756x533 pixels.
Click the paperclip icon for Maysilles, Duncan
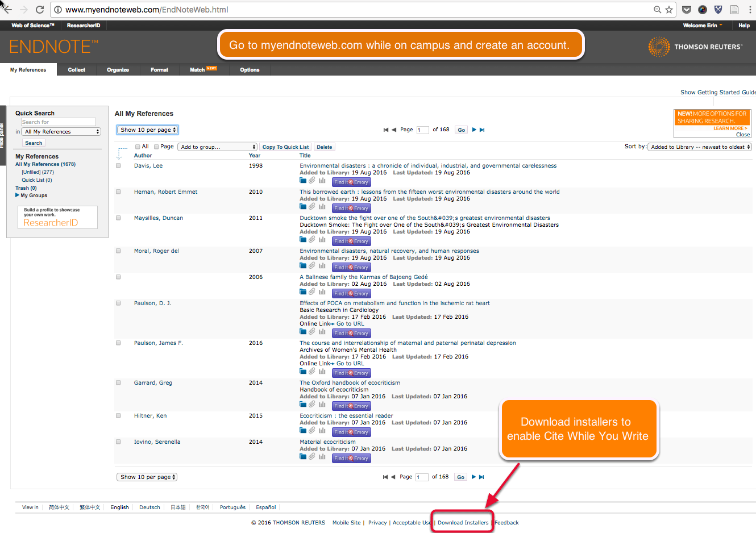pos(312,240)
